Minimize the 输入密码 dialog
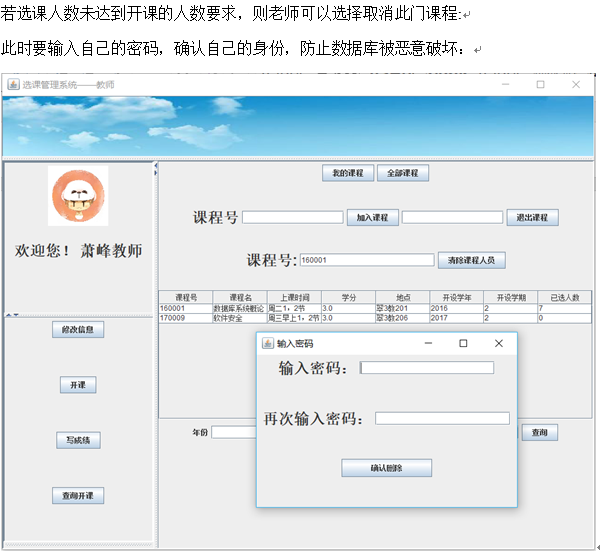The image size is (600, 557). 428,344
